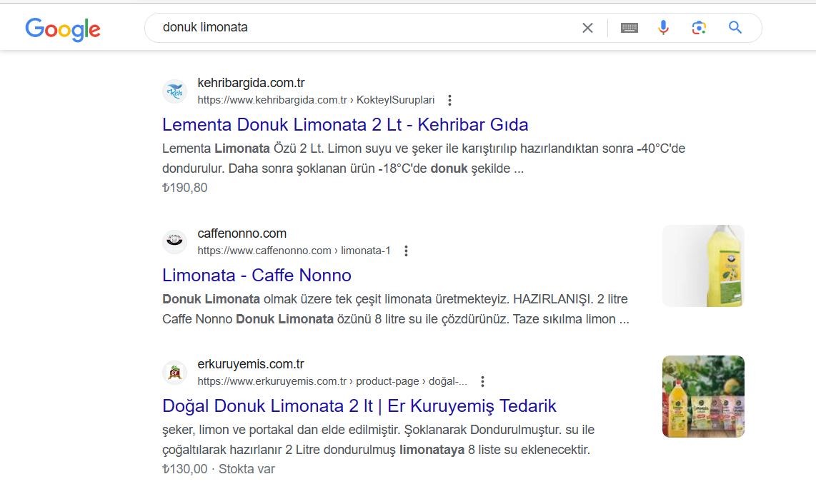Click the kehribargida.com.tr site name
Image resolution: width=816 pixels, height=504 pixels.
[x=251, y=83]
